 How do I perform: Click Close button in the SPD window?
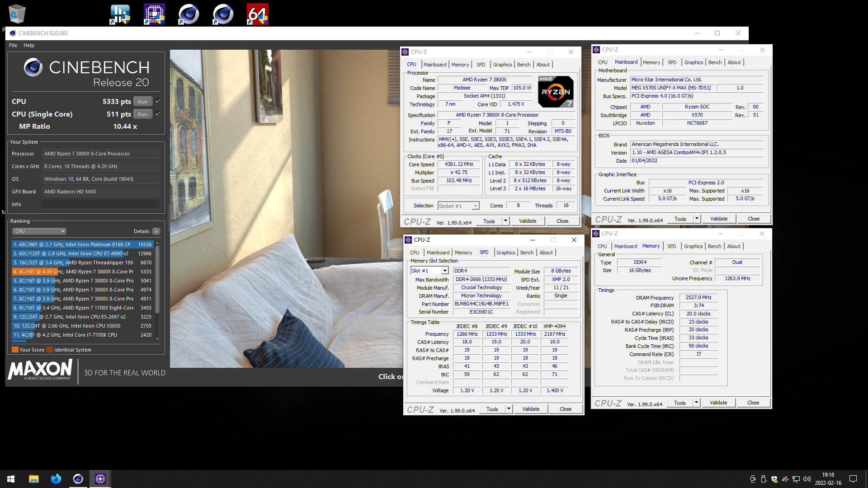(565, 409)
